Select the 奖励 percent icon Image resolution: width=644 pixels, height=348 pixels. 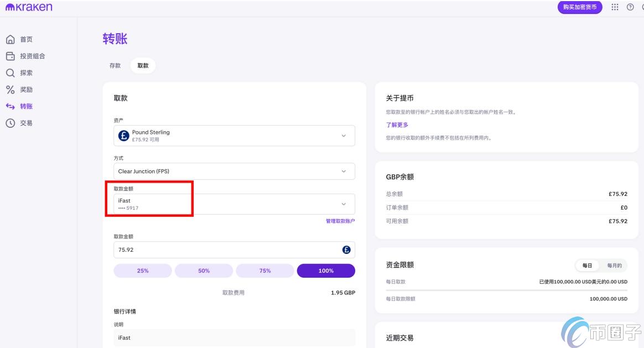tap(12, 89)
